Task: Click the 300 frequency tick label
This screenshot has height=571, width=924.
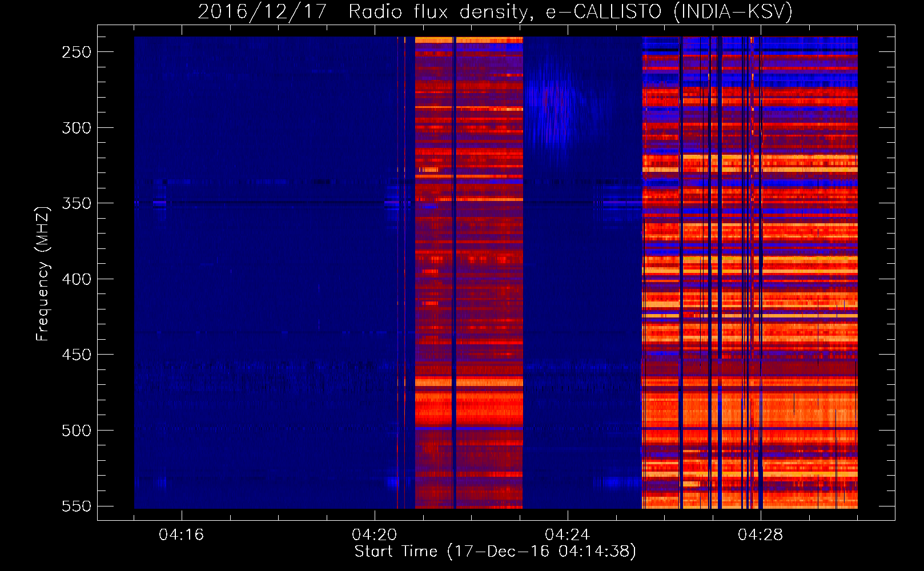Action: click(x=77, y=128)
